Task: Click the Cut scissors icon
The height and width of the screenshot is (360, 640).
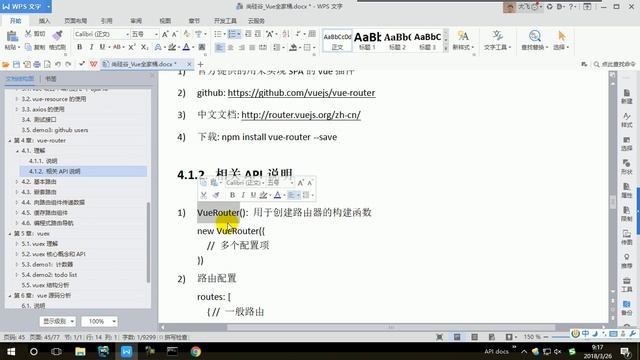Action: pyautogui.click(x=28, y=34)
